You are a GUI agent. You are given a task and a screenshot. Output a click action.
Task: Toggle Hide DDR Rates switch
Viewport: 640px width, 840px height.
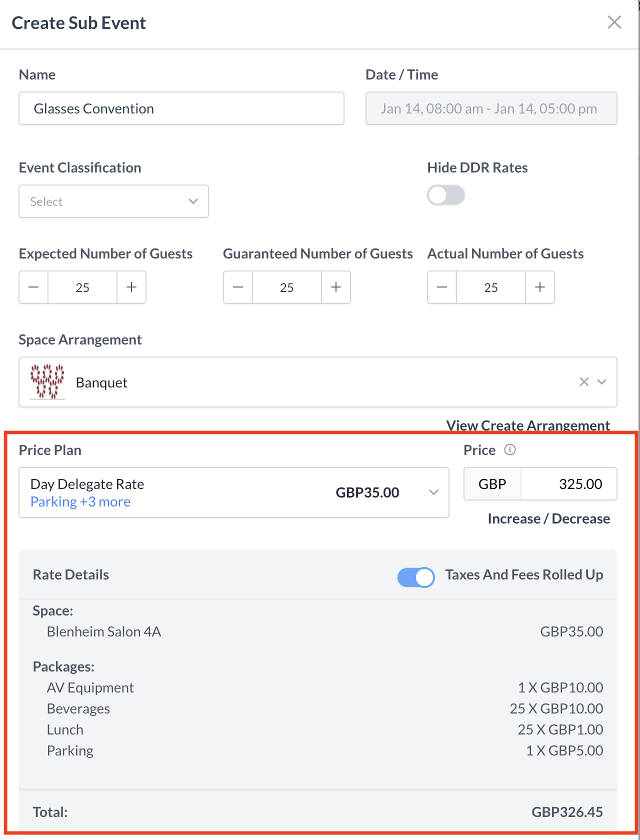[x=446, y=195]
